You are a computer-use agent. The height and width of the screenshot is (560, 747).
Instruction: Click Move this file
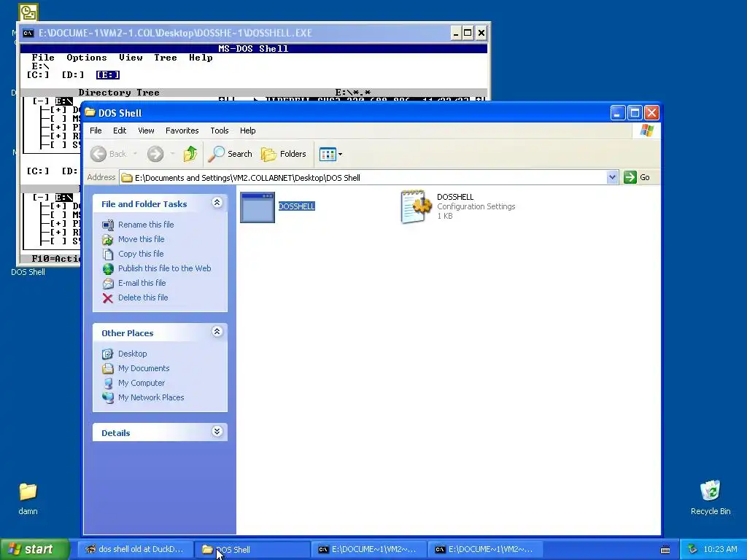(141, 239)
